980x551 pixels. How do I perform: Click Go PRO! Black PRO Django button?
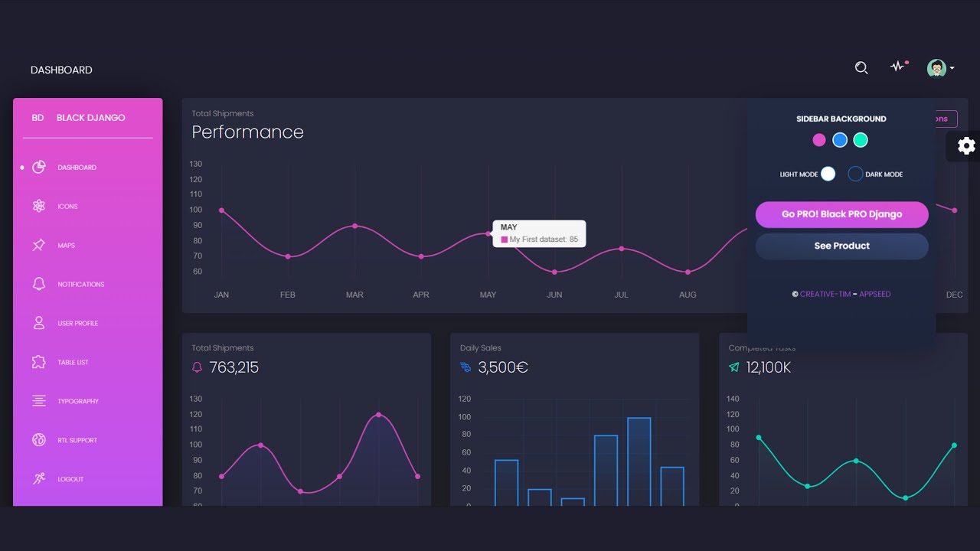(x=841, y=214)
